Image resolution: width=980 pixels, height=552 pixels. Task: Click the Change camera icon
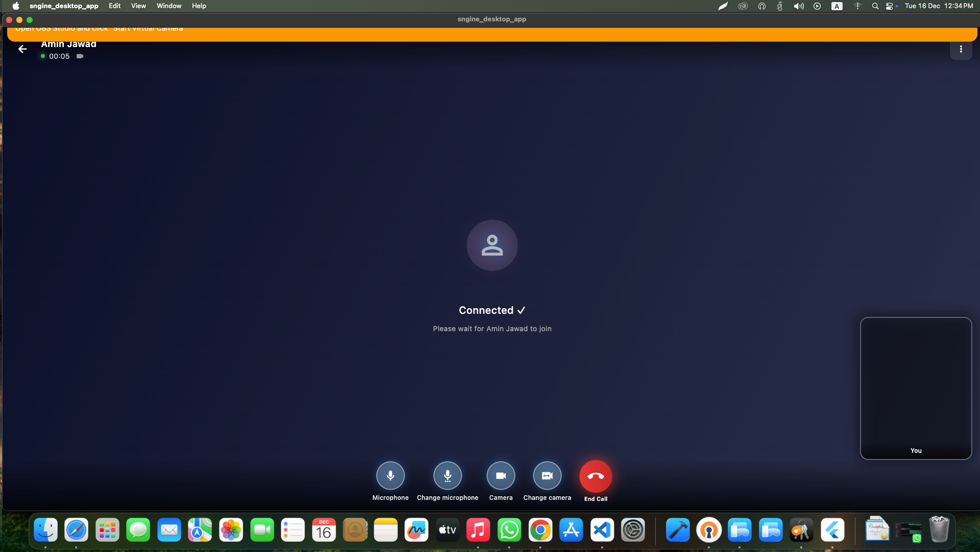[546, 475]
